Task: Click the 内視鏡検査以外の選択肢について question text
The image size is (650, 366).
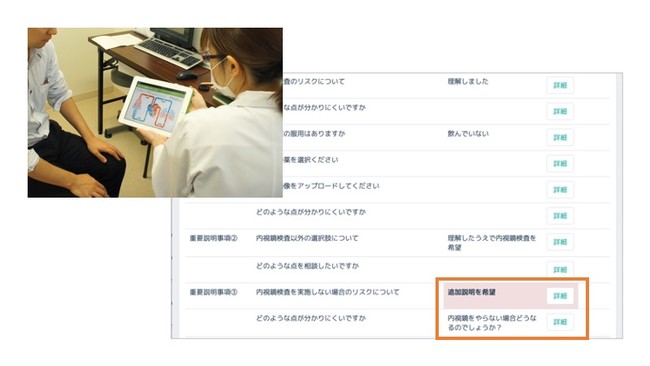Action: [307, 238]
